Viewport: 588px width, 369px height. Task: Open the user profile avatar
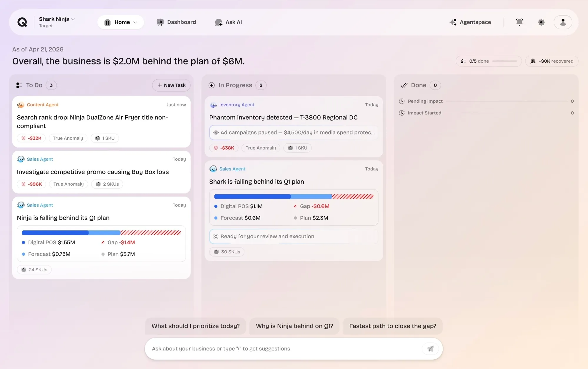click(563, 22)
